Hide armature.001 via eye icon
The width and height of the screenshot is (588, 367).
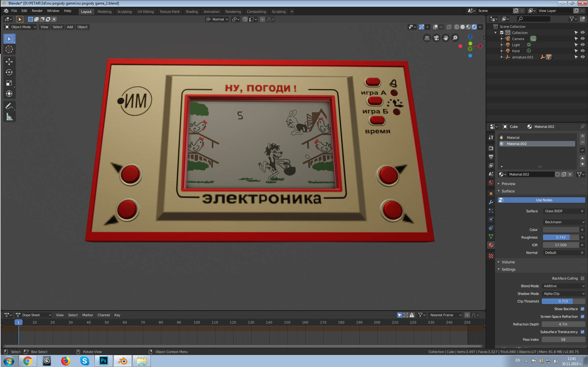point(582,57)
